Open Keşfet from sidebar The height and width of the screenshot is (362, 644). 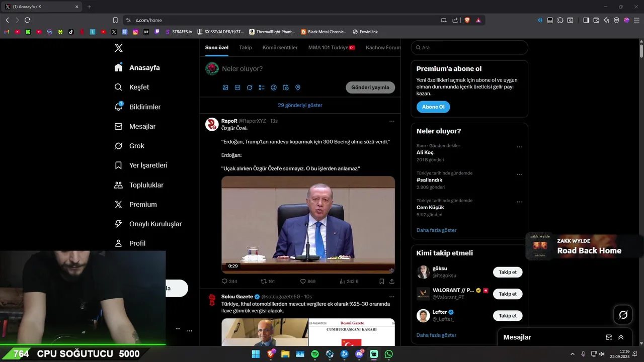[132, 87]
